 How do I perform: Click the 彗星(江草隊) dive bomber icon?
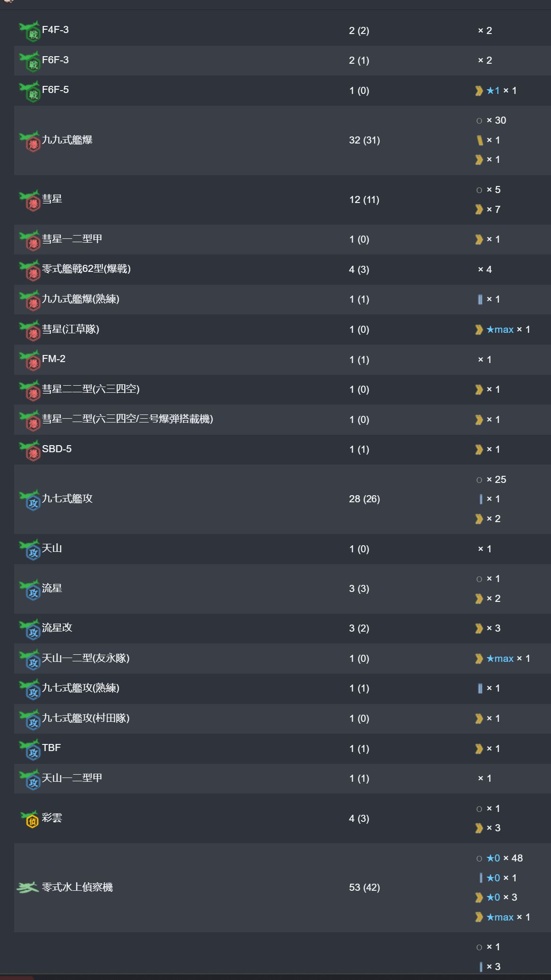click(29, 330)
